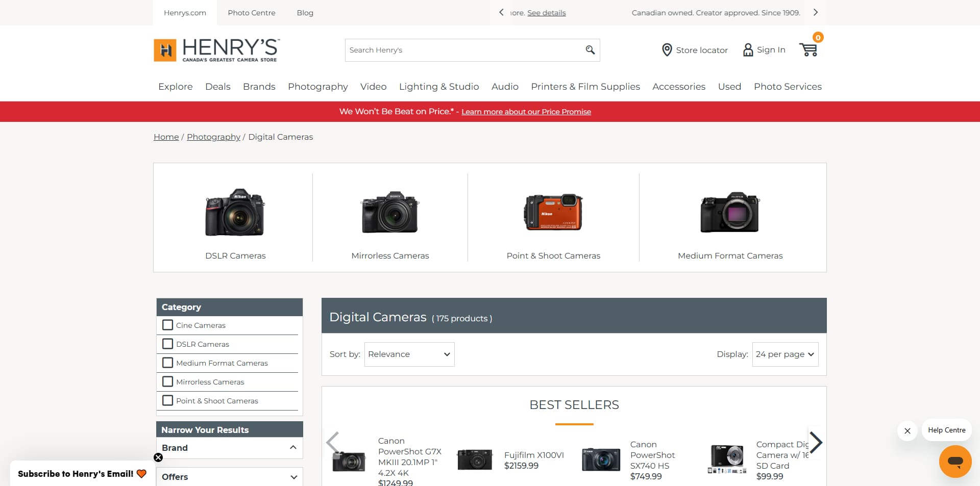Click the 'Mirrorless Cameras' tile label
980x486 pixels.
click(x=390, y=255)
